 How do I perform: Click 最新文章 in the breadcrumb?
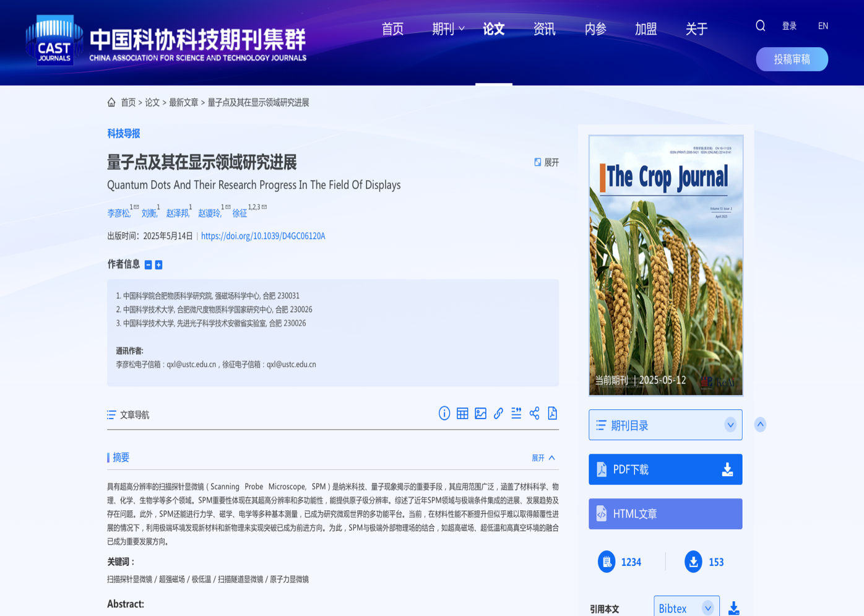pyautogui.click(x=184, y=103)
